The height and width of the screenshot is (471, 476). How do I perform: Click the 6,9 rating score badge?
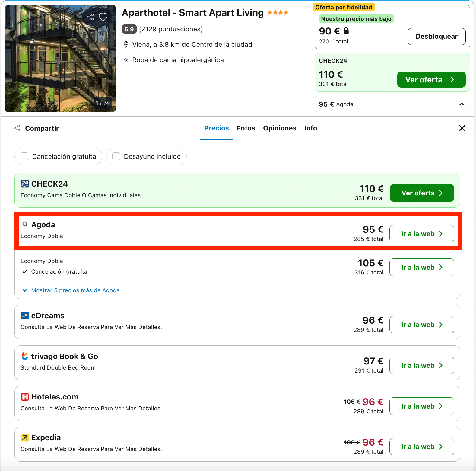(x=129, y=29)
